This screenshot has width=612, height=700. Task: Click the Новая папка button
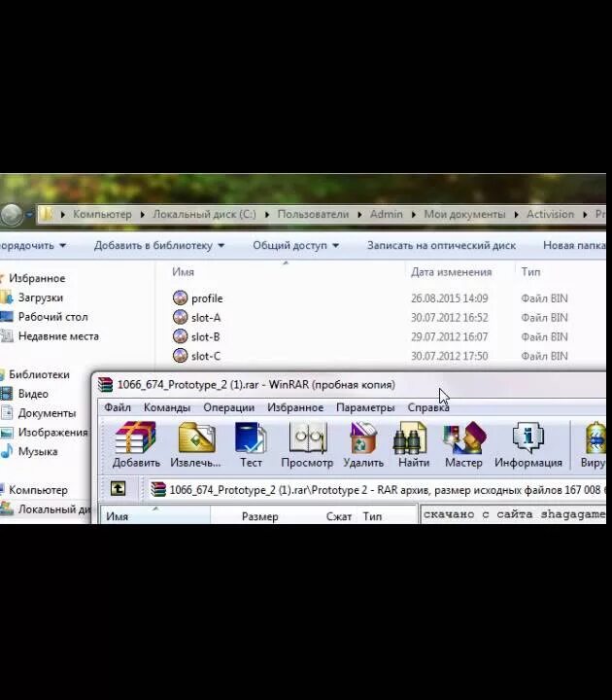click(574, 245)
